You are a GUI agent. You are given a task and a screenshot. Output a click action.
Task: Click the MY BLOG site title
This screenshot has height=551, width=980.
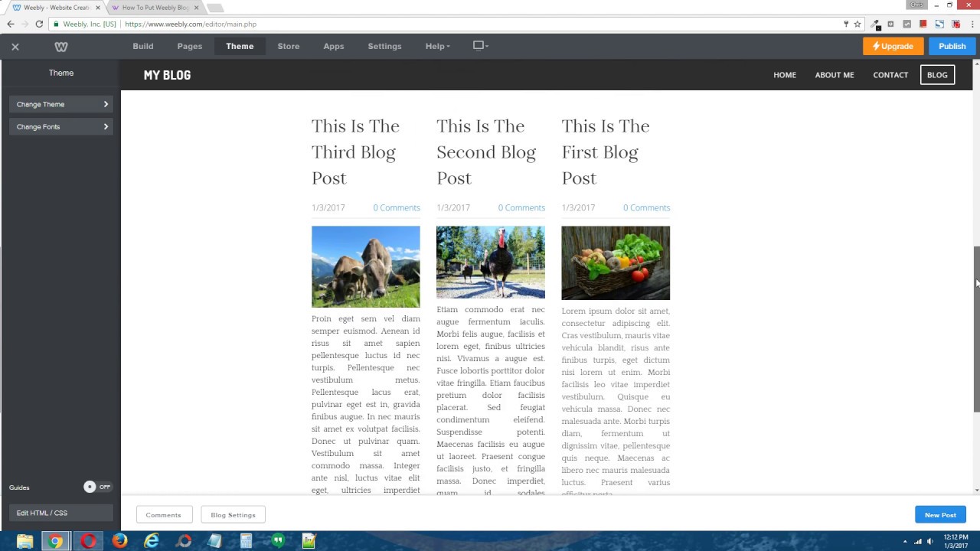pos(167,75)
